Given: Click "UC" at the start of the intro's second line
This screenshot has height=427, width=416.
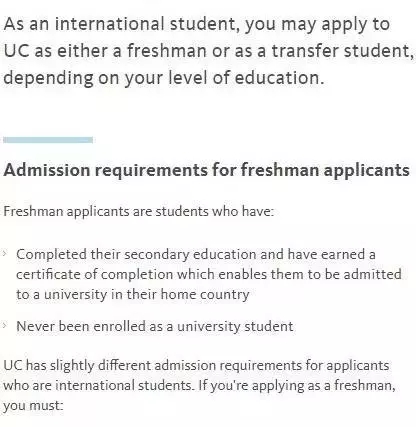Looking at the screenshot, I should 16,51.
